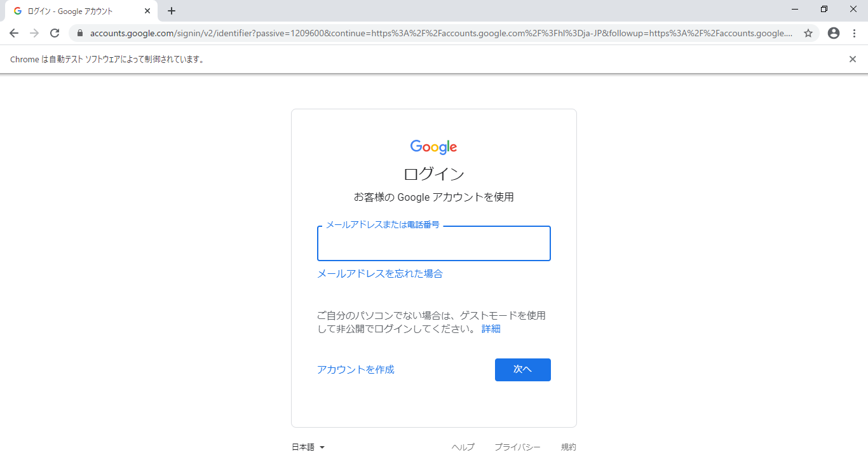Viewport: 868px width, 469px height.
Task: Select the ログイン - Google アカウント tab
Action: pyautogui.click(x=81, y=11)
